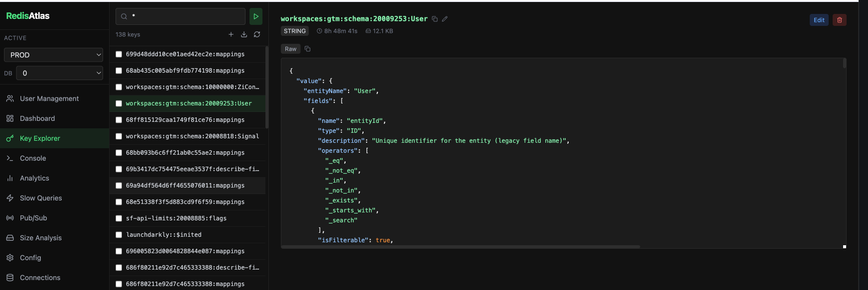Screen dimensions: 868x290
Task: Open User Management page
Action: (54, 98)
